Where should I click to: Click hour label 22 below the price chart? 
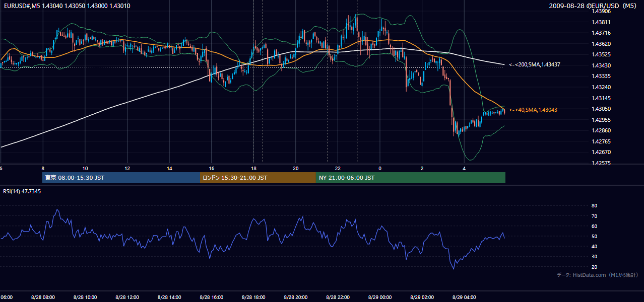pyautogui.click(x=338, y=169)
